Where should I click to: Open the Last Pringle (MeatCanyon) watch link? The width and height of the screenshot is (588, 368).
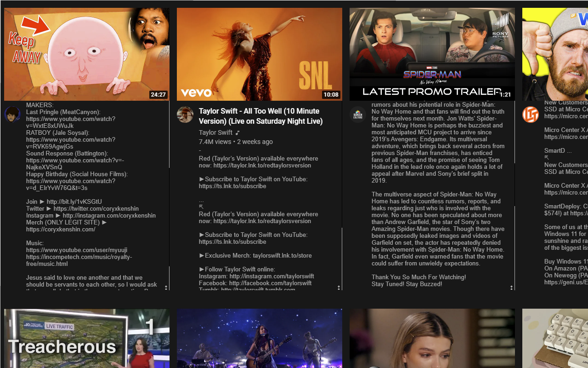point(71,122)
